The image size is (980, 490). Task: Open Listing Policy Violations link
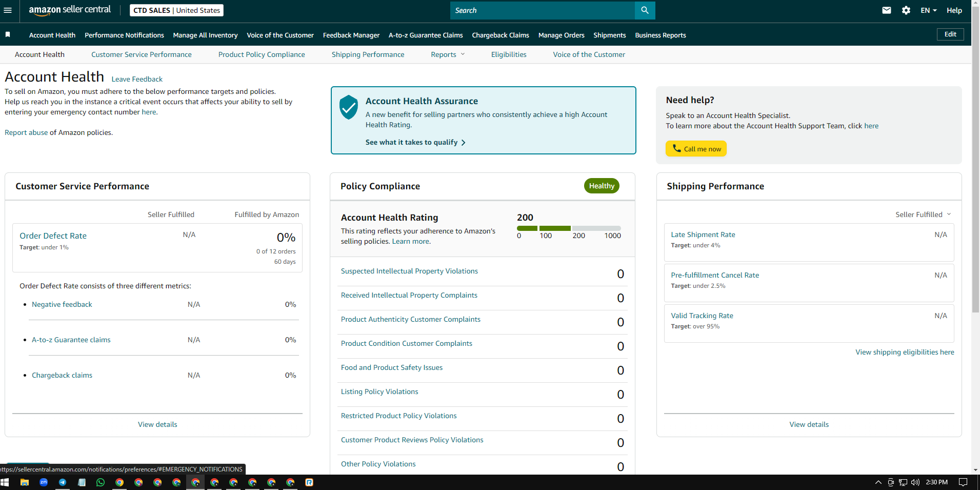(x=379, y=391)
